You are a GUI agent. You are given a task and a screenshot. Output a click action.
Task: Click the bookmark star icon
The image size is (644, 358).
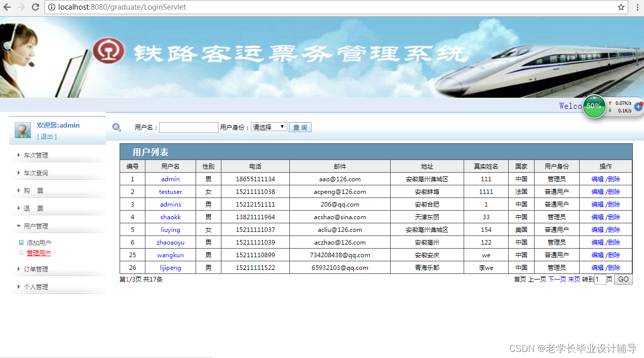[622, 7]
